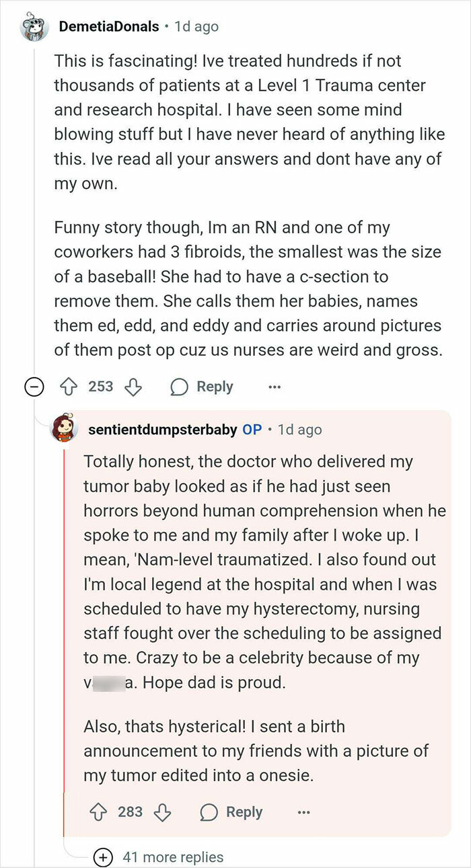Image resolution: width=471 pixels, height=868 pixels.
Task: Click the blue OP badge
Action: point(251,429)
